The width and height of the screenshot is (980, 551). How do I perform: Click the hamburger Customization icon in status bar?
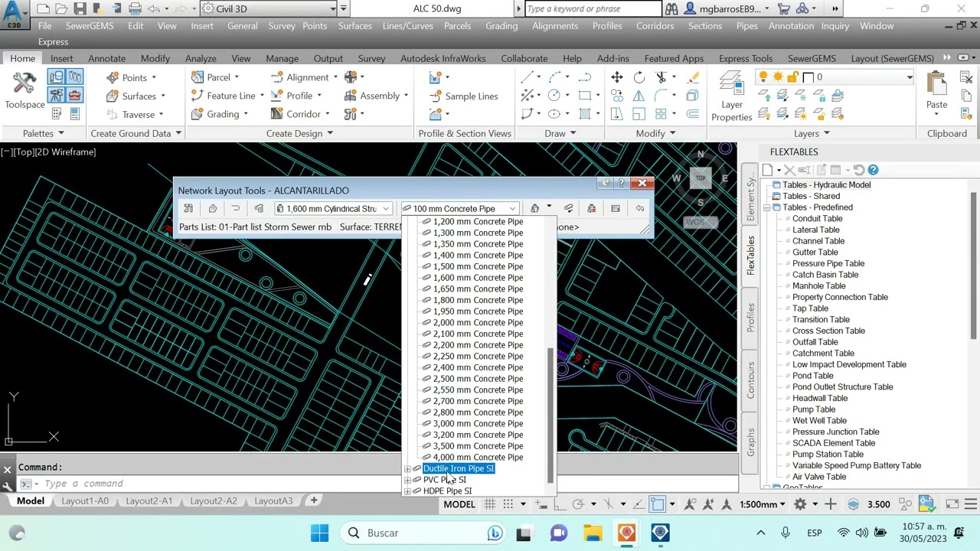(971, 504)
